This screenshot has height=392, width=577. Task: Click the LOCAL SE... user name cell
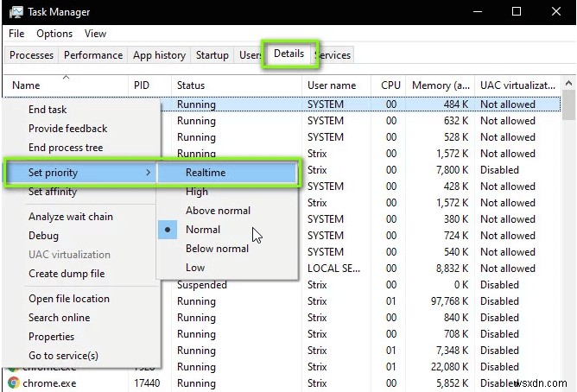click(x=336, y=269)
